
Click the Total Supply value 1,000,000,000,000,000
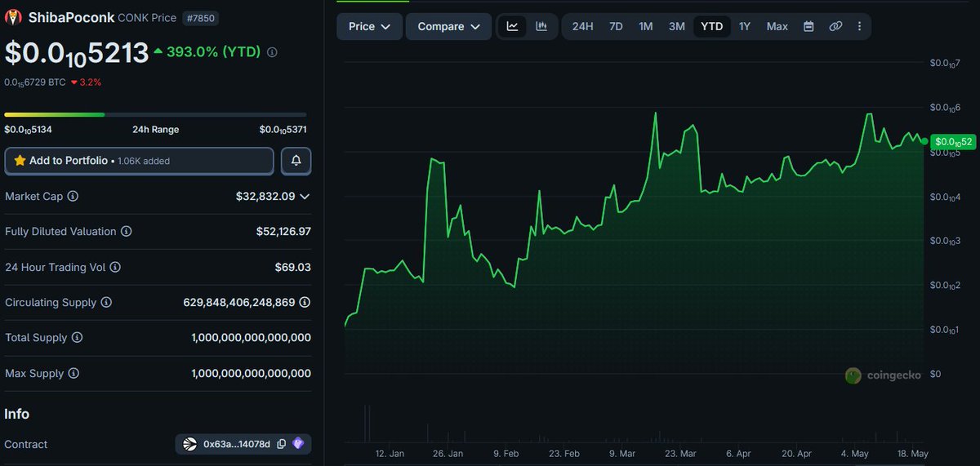[251, 338]
